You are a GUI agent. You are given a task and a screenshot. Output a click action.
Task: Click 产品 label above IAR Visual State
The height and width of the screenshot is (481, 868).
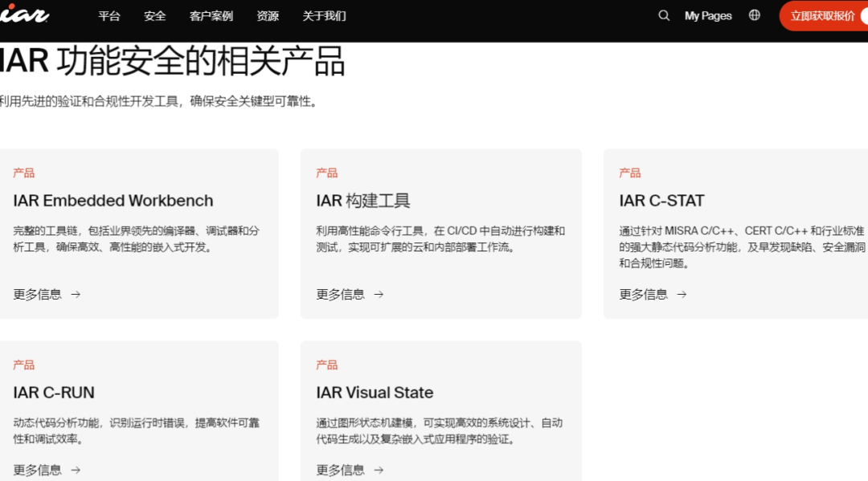(x=326, y=365)
